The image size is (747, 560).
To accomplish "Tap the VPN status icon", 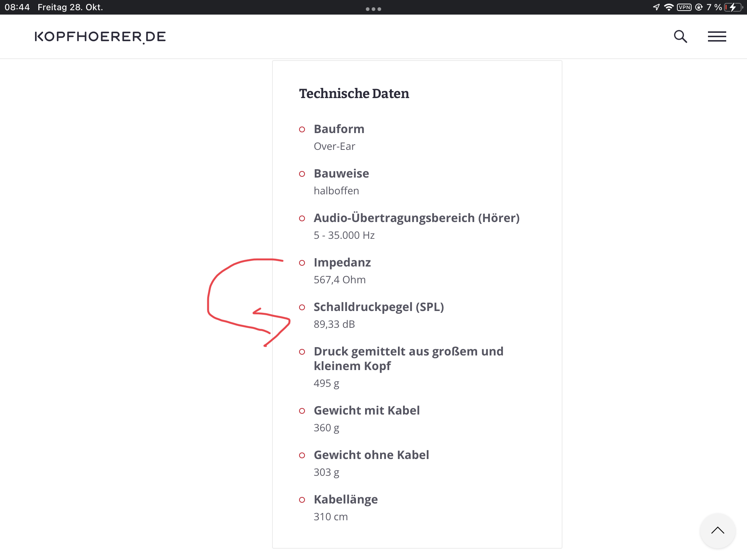I will (684, 7).
